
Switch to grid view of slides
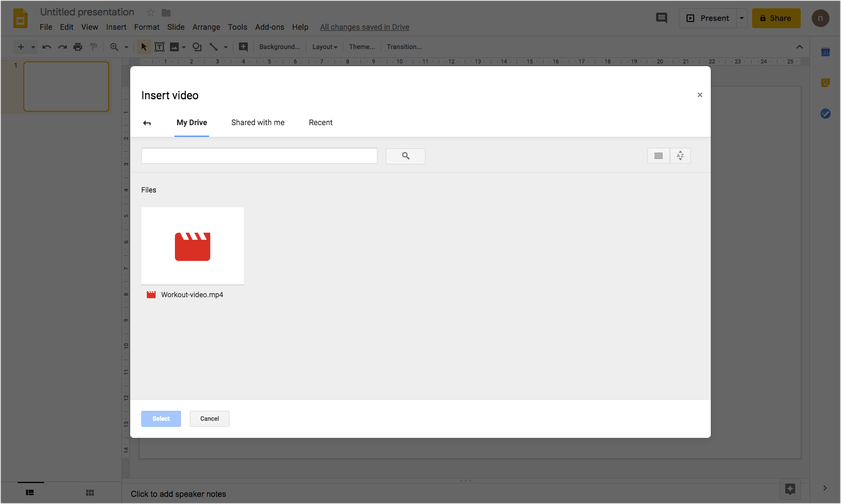(90, 492)
